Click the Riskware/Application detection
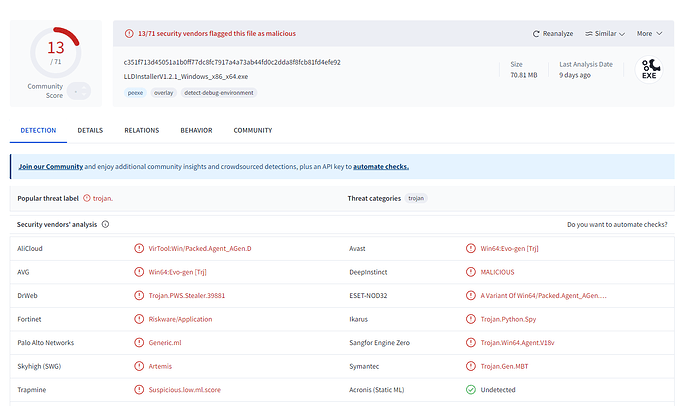Screen dimensions: 690x406 tap(180, 319)
